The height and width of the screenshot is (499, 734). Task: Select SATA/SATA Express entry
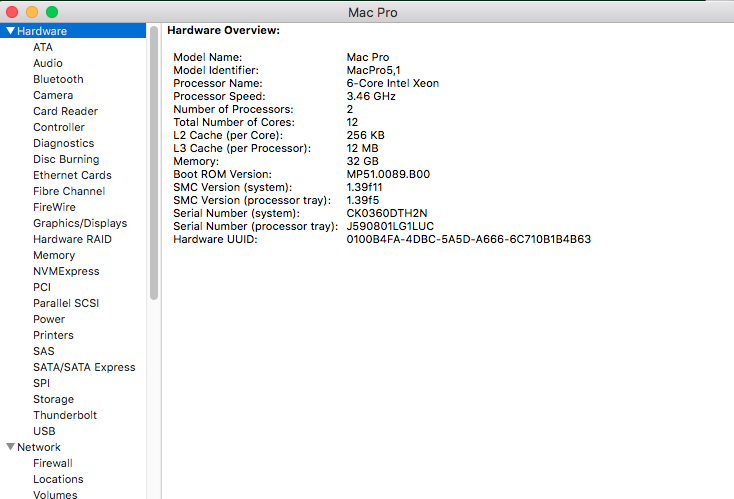84,367
